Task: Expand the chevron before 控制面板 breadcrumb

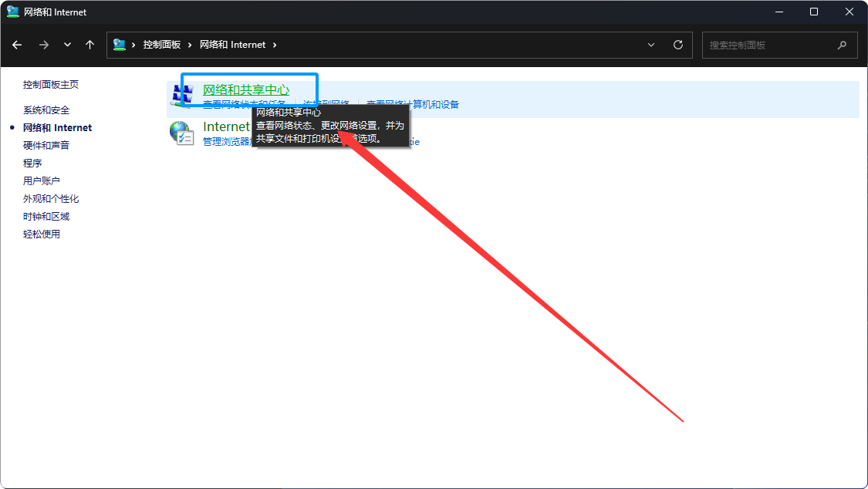Action: coord(133,45)
